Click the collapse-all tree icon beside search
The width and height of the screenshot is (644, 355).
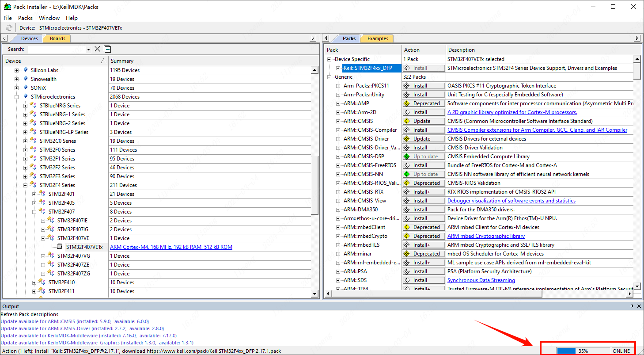(107, 49)
